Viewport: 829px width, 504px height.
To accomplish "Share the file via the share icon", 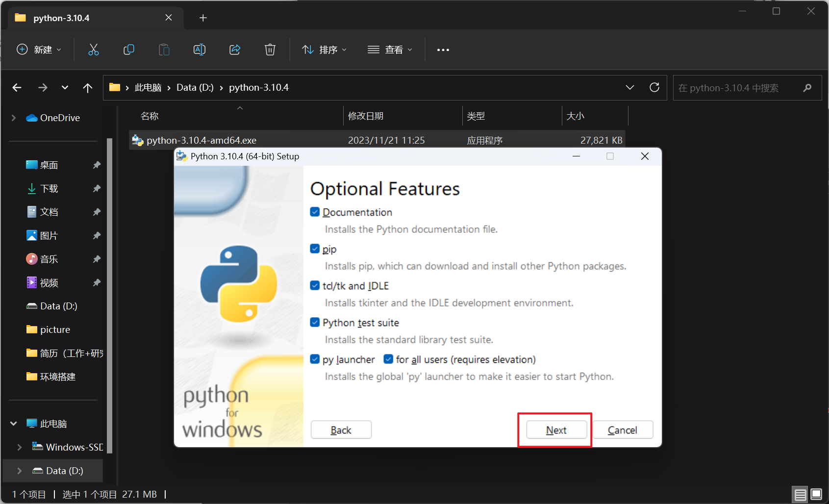I will point(234,50).
